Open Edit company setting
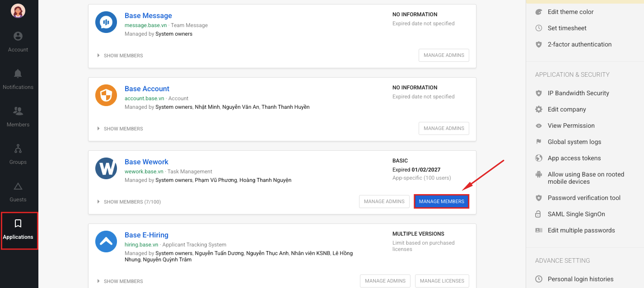This screenshot has height=288, width=644. tap(567, 109)
